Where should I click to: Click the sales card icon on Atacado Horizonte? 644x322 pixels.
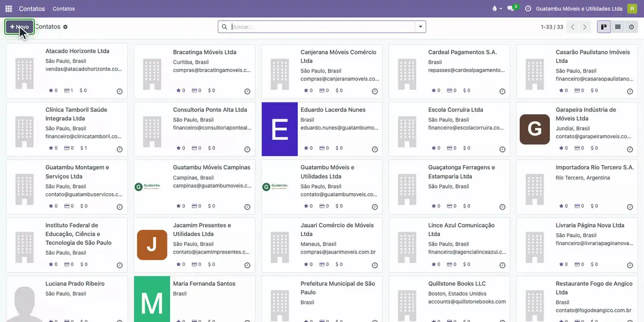click(x=67, y=91)
